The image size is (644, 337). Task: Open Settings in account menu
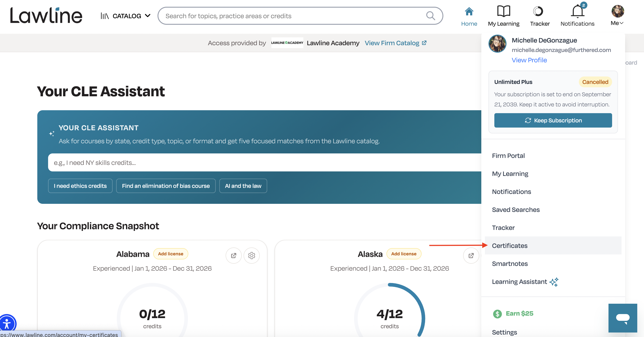(504, 332)
